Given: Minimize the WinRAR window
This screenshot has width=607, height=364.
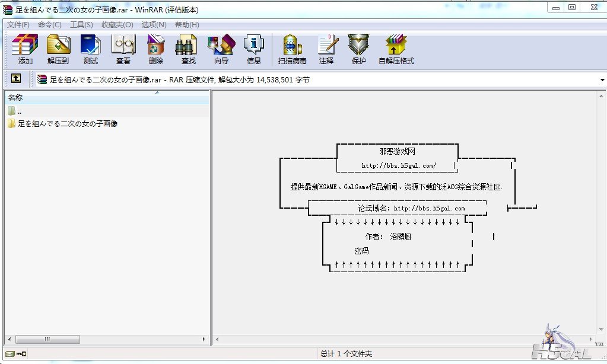Looking at the screenshot, I should 556,7.
